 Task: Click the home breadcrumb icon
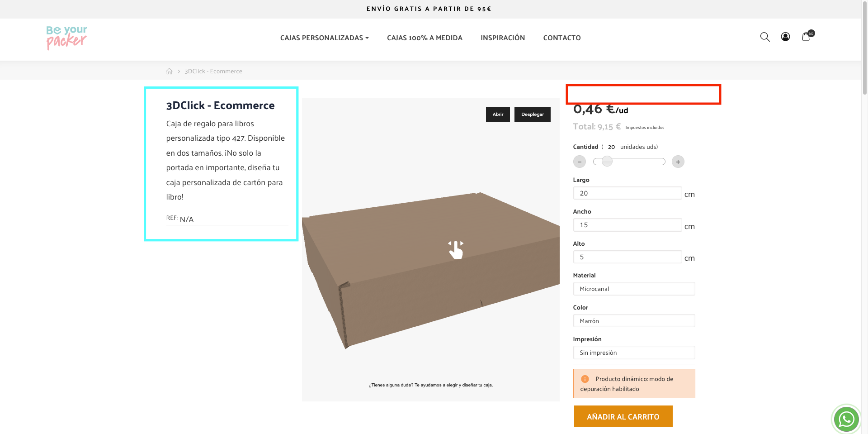pos(169,71)
